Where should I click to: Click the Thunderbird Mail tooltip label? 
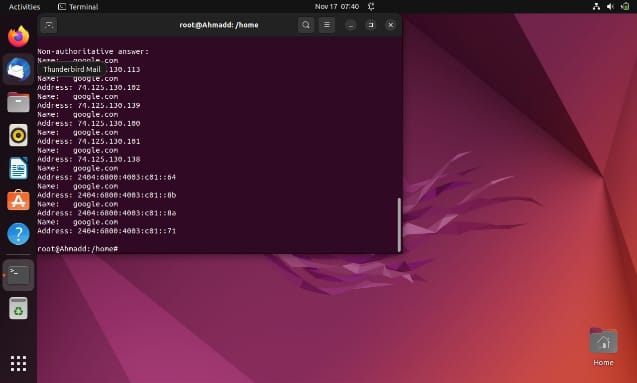[72, 69]
